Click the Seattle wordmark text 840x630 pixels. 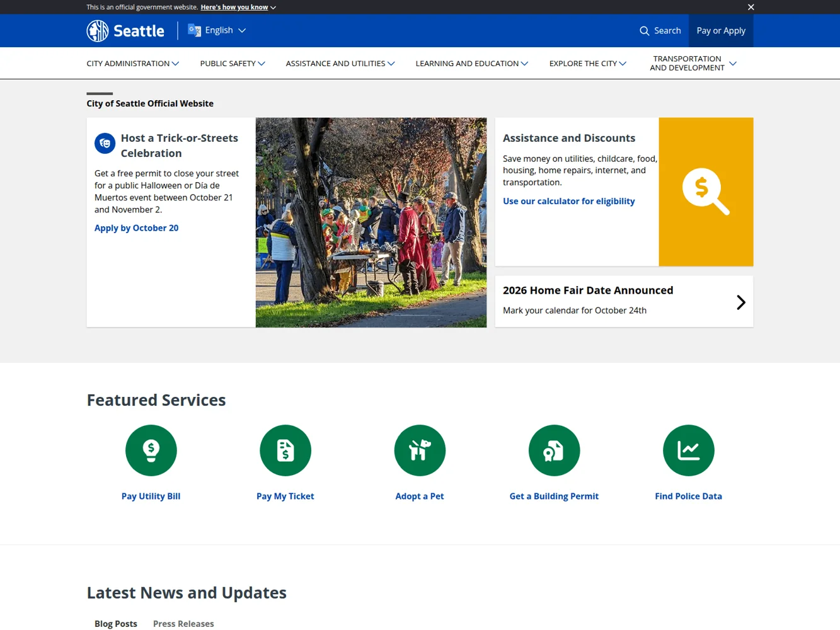[x=139, y=31]
